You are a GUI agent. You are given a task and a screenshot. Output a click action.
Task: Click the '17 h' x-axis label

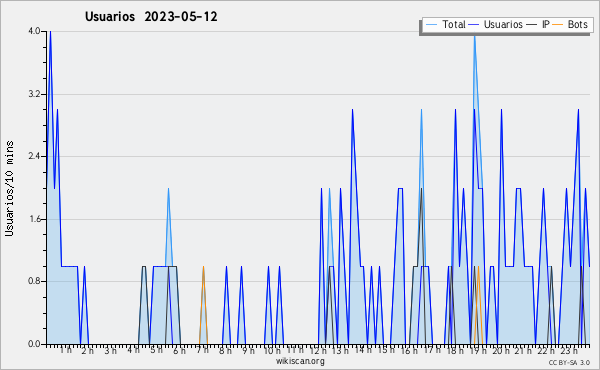432,350
